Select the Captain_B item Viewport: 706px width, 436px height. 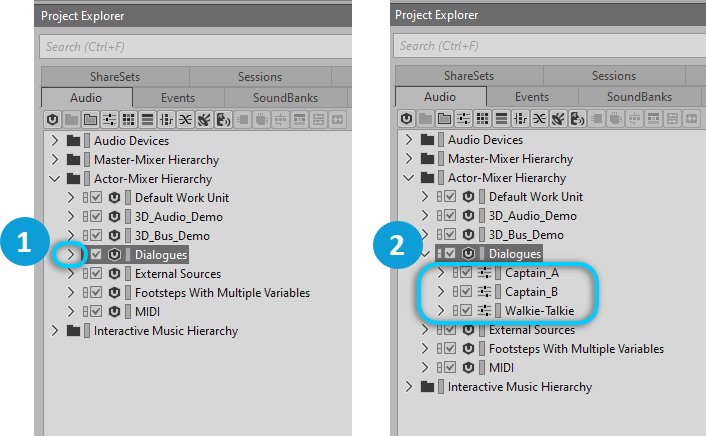(x=531, y=292)
